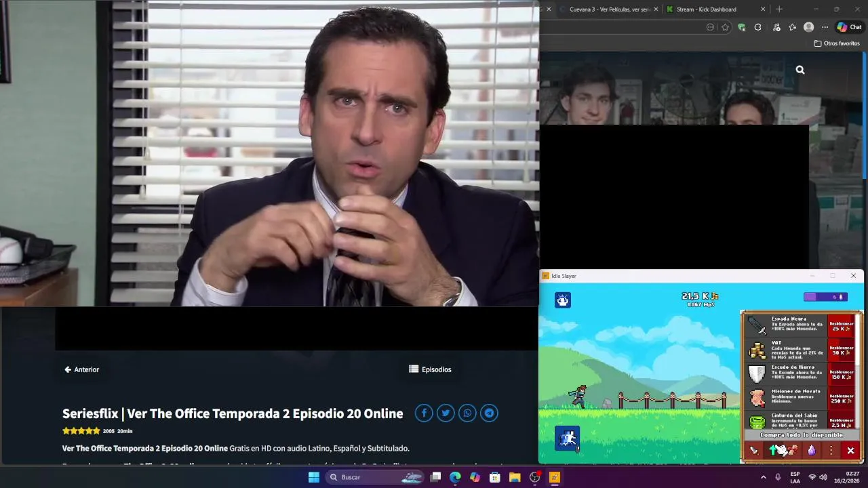The height and width of the screenshot is (488, 868).
Task: Click the ascension portal icon in Idle Slayer
Action: click(x=563, y=300)
